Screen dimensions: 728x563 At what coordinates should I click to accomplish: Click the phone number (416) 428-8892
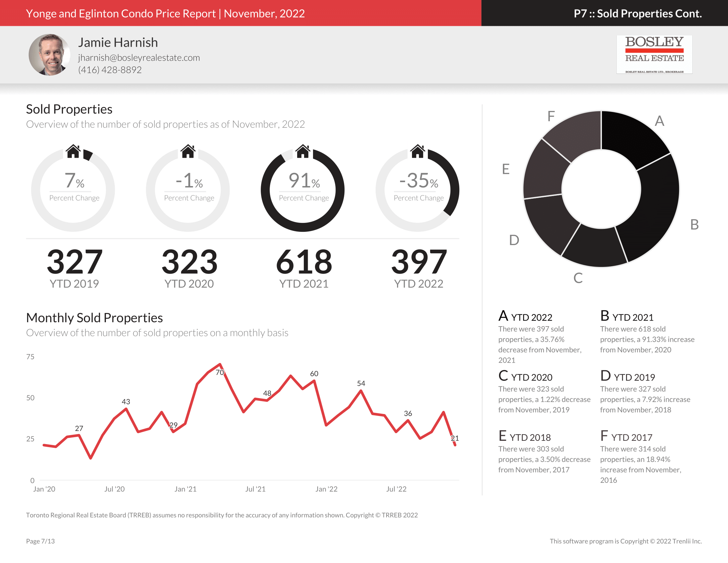tap(110, 70)
